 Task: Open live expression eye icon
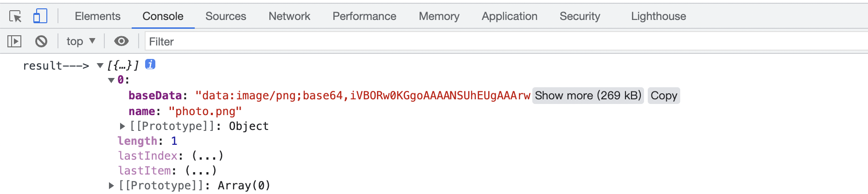click(121, 41)
